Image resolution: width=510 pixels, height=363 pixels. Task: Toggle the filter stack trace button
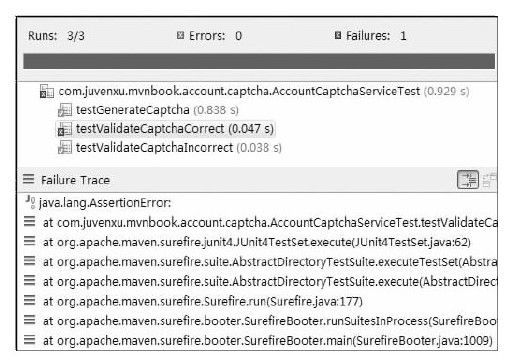tap(468, 180)
